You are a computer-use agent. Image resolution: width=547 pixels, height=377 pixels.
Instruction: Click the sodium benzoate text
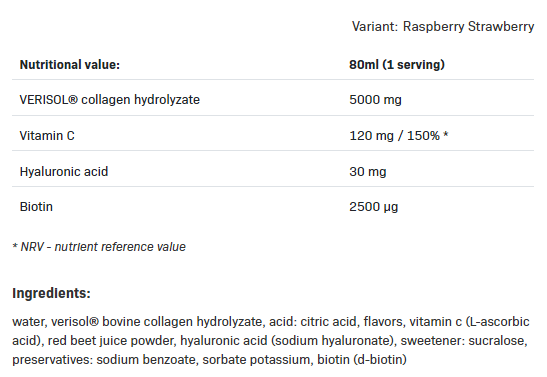point(147,360)
